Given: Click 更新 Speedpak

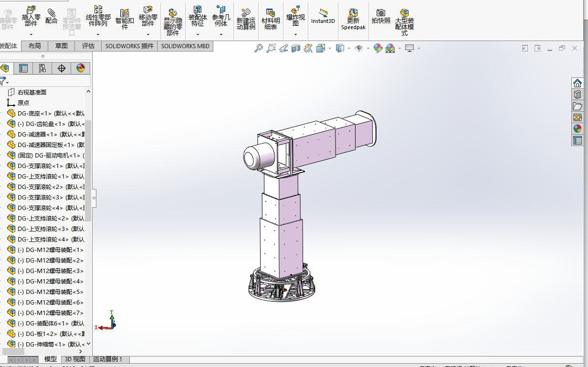Looking at the screenshot, I should [x=353, y=19].
